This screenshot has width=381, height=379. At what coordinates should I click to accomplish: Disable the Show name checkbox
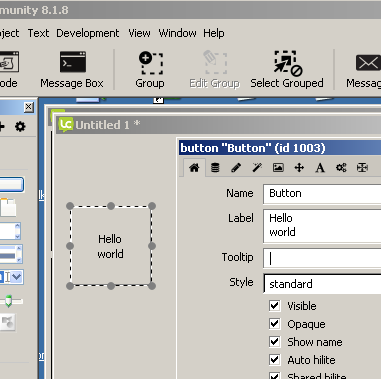[275, 342]
